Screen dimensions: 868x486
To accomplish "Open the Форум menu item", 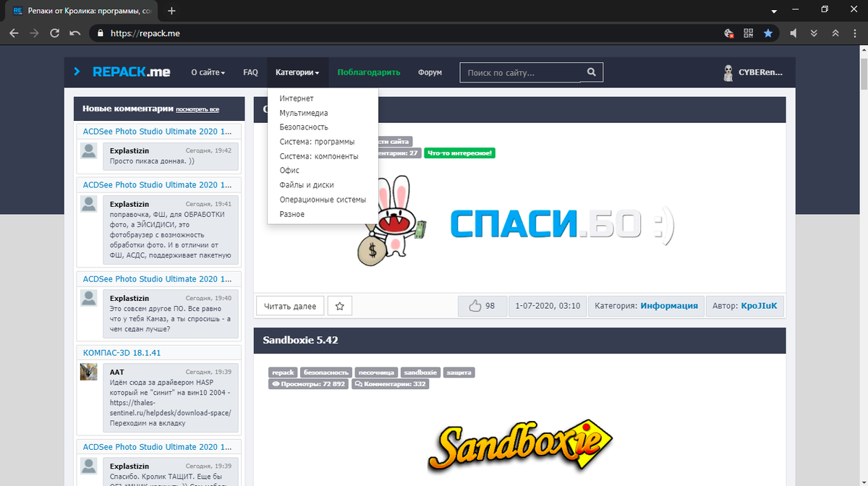I will (x=430, y=72).
